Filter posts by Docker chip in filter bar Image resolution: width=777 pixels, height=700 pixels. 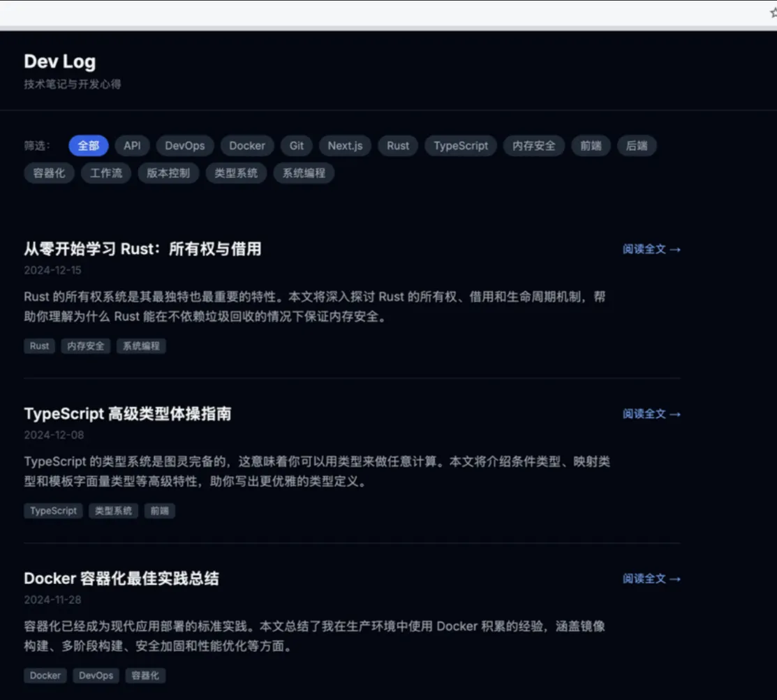coord(247,146)
